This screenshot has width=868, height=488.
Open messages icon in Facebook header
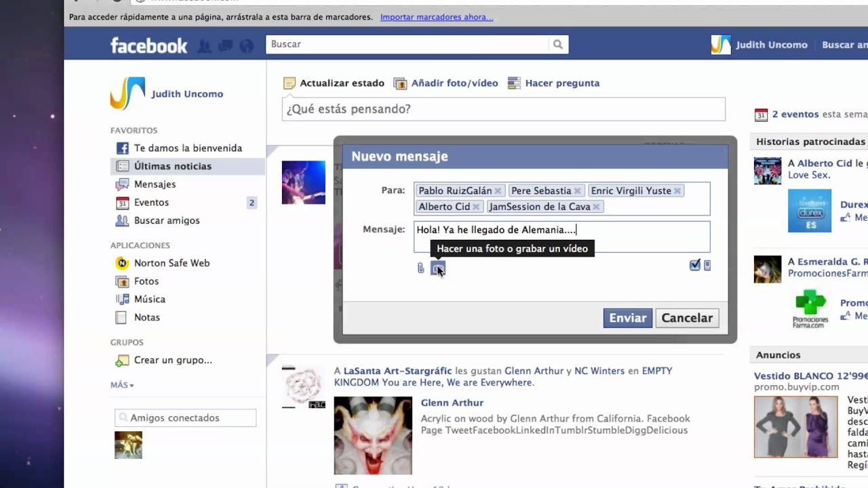(225, 46)
